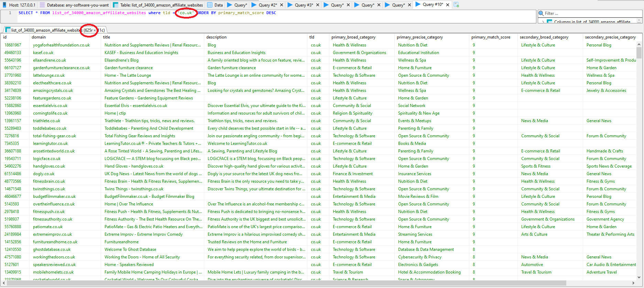The height and width of the screenshot is (288, 644).
Task: Sort by the description column header
Action: click(x=256, y=37)
